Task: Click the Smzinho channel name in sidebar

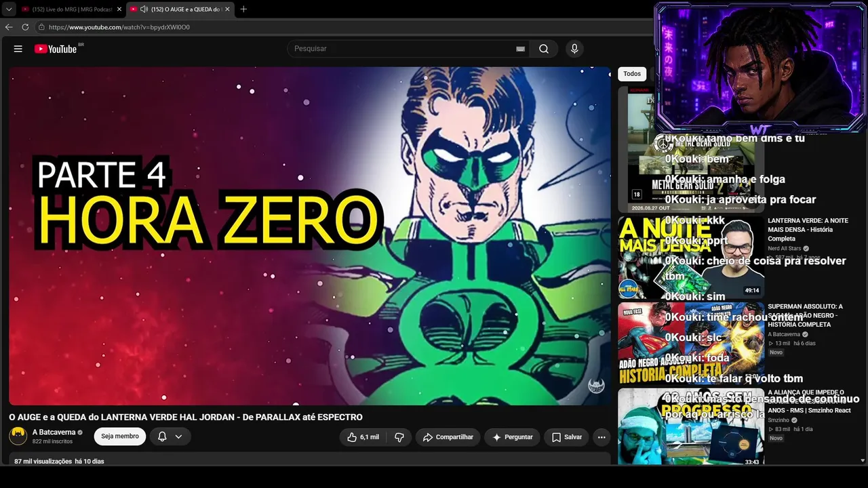Action: (778, 420)
